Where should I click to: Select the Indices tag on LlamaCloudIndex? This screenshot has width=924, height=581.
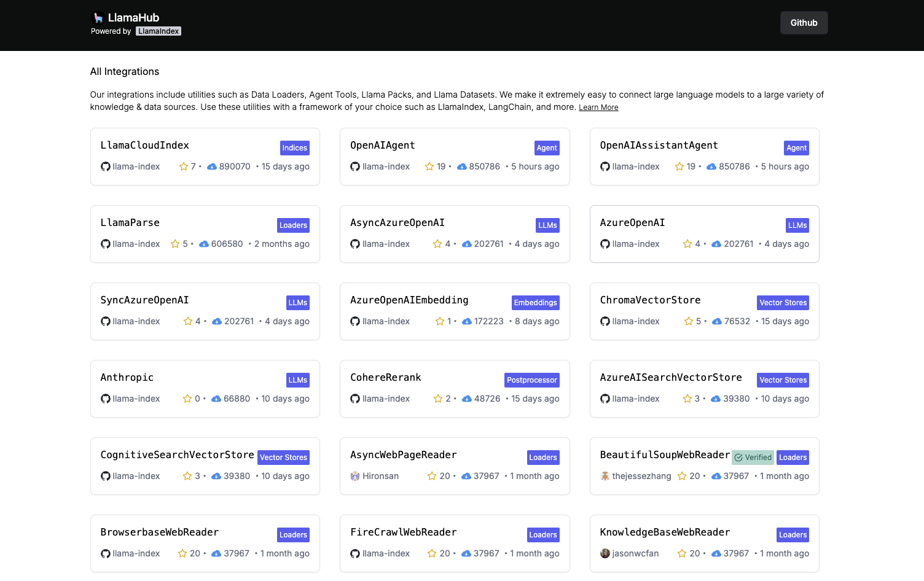point(294,148)
